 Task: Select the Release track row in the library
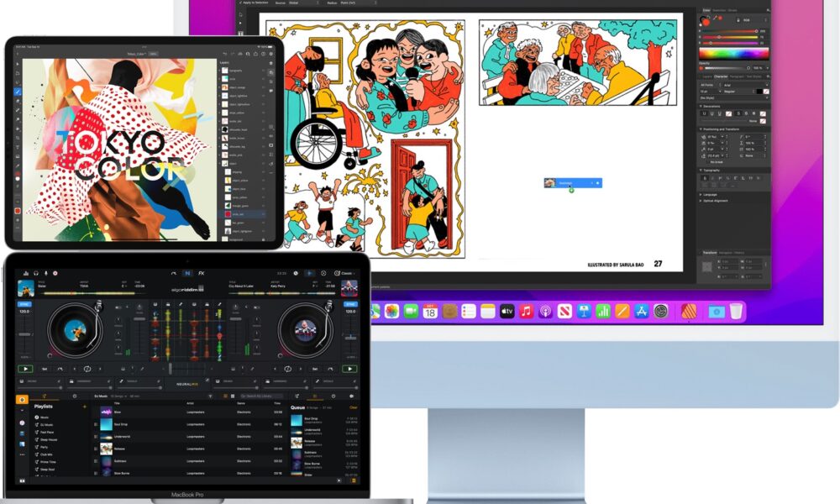191,449
